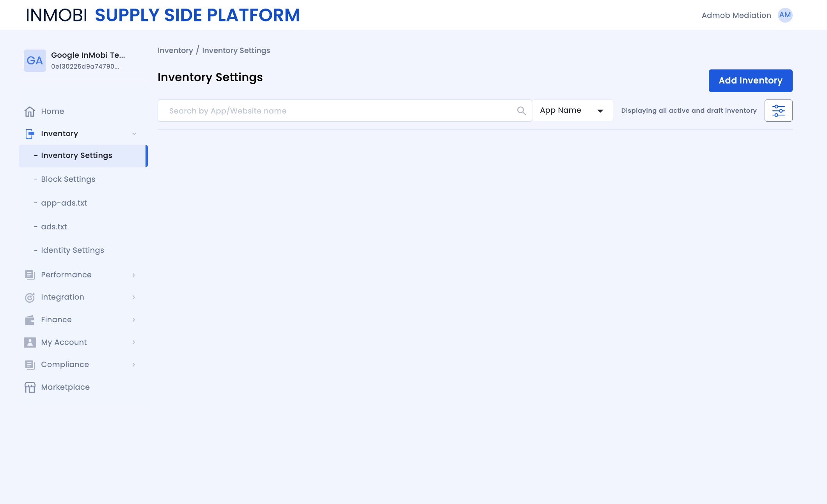This screenshot has width=827, height=504.
Task: Click the My Account person icon
Action: tap(30, 343)
